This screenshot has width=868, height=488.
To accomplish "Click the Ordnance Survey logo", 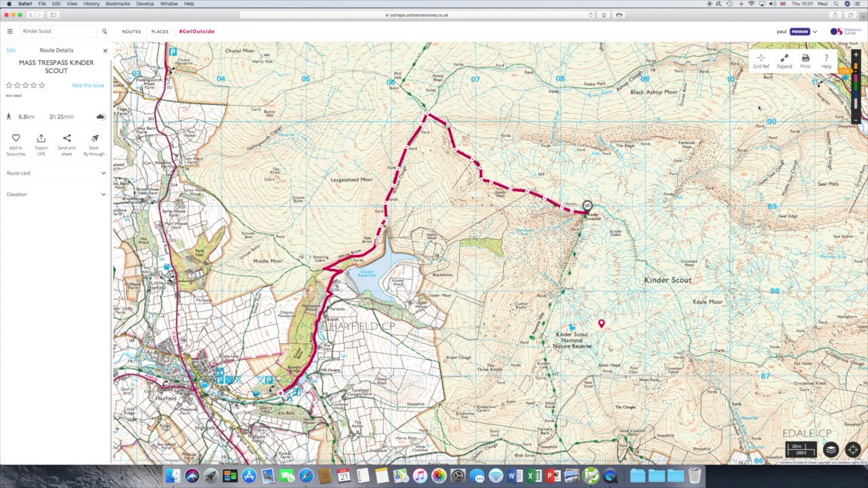I will [846, 32].
